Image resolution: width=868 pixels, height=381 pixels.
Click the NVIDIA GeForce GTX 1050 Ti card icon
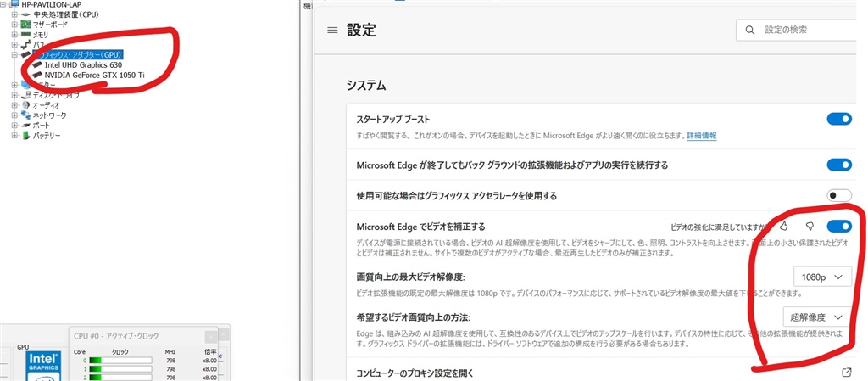[37, 75]
